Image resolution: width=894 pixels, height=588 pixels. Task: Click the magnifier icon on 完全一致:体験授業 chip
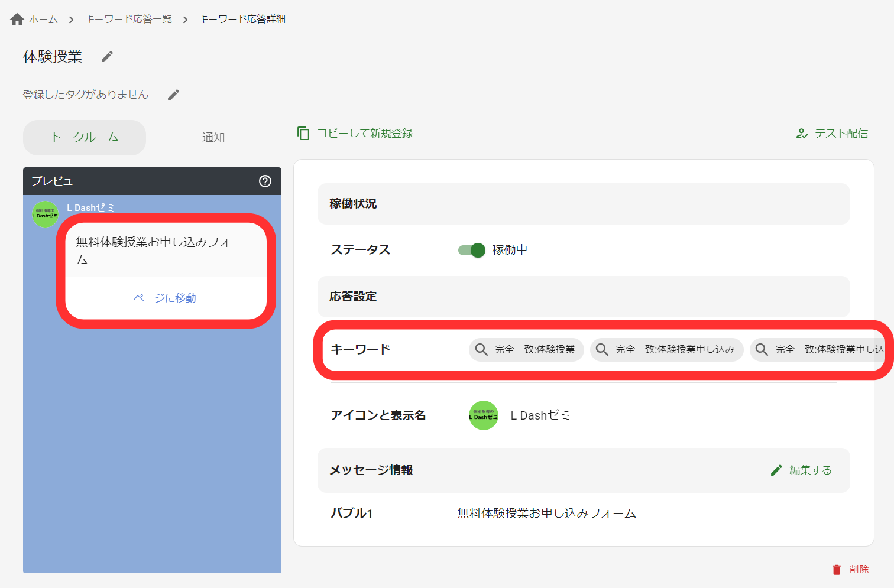[480, 349]
